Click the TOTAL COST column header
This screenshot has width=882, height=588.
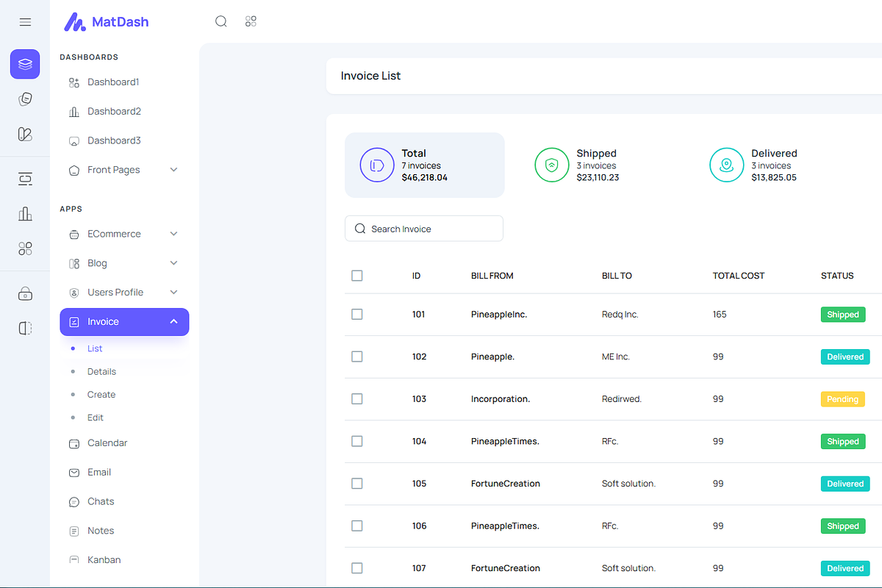[x=739, y=276]
